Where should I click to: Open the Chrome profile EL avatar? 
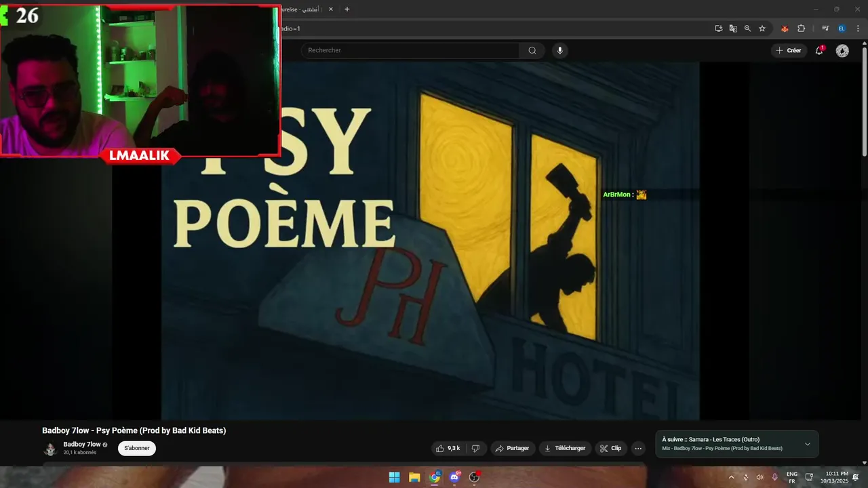coord(842,28)
